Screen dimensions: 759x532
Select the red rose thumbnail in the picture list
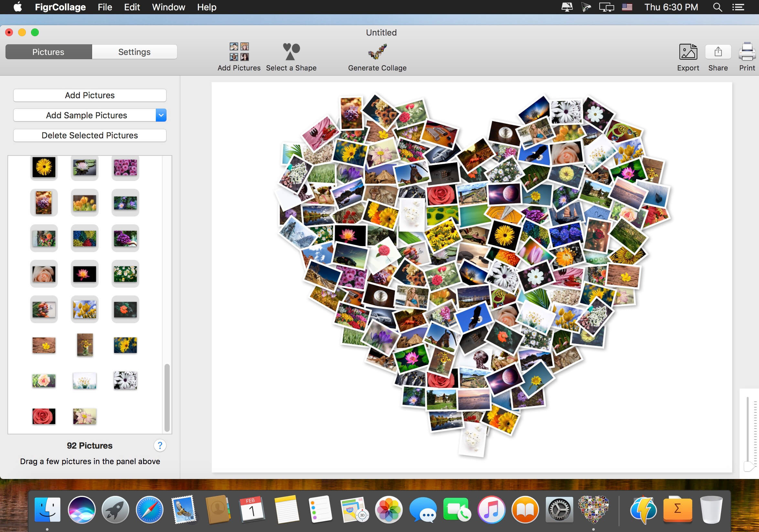pos(44,416)
